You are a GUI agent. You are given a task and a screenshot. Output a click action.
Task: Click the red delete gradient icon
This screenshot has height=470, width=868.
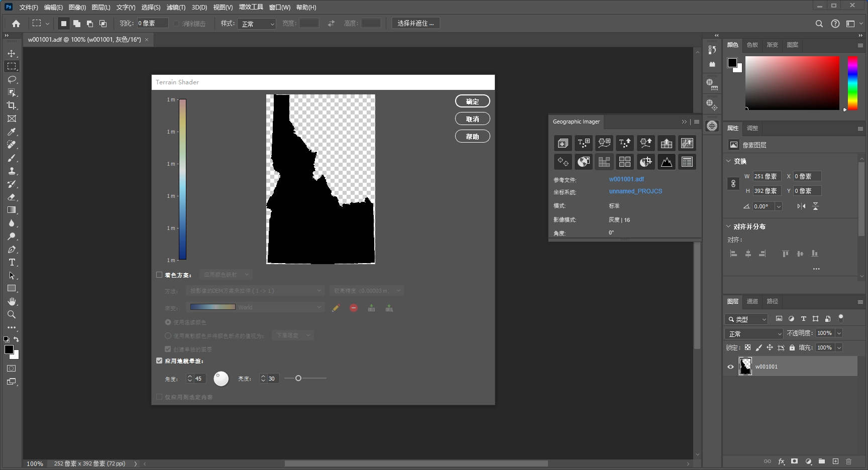tap(354, 308)
